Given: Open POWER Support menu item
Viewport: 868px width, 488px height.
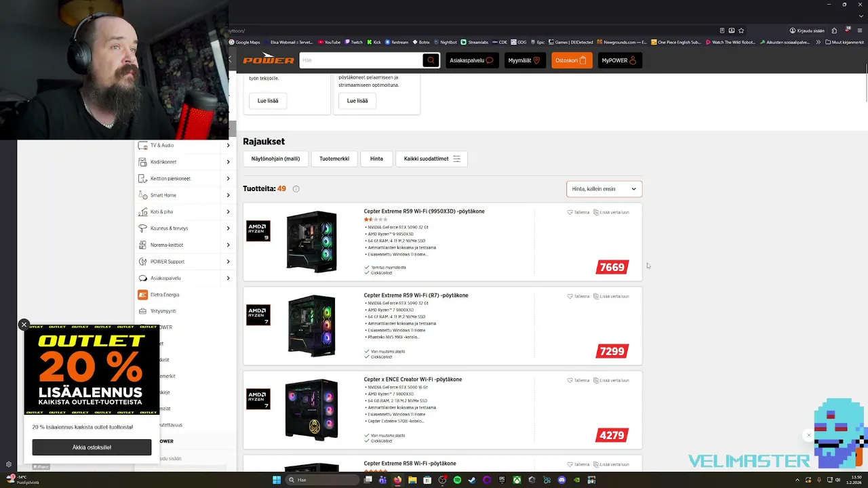Looking at the screenshot, I should coord(167,262).
